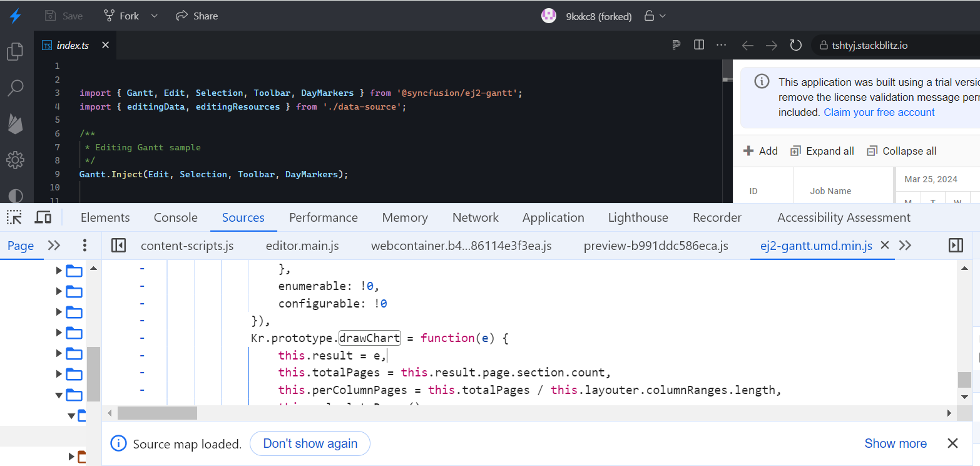Click the Claim your free account link
This screenshot has height=466, width=980.
click(879, 112)
